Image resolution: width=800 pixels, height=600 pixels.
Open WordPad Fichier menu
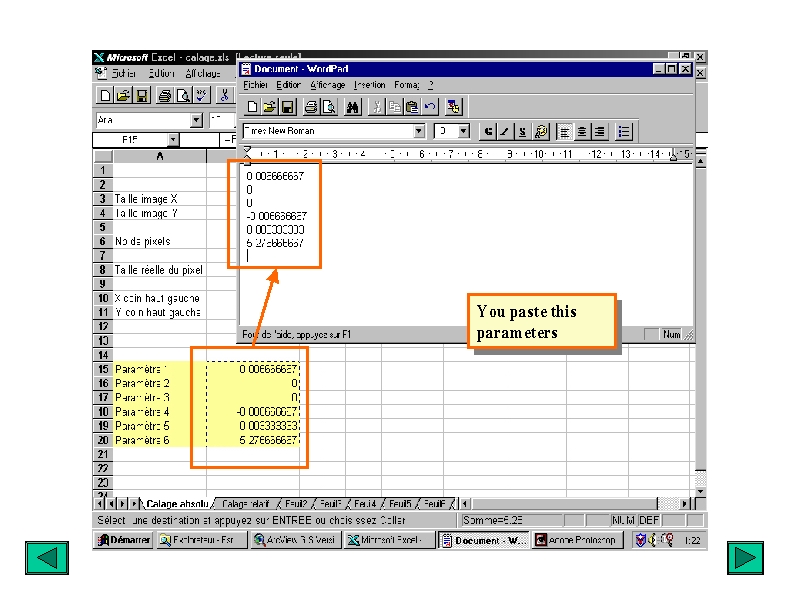tap(255, 85)
